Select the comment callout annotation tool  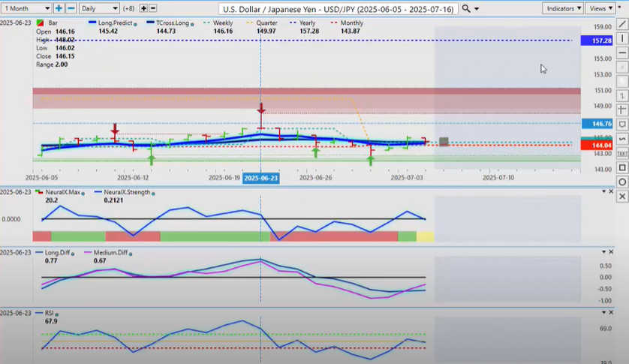[621, 125]
